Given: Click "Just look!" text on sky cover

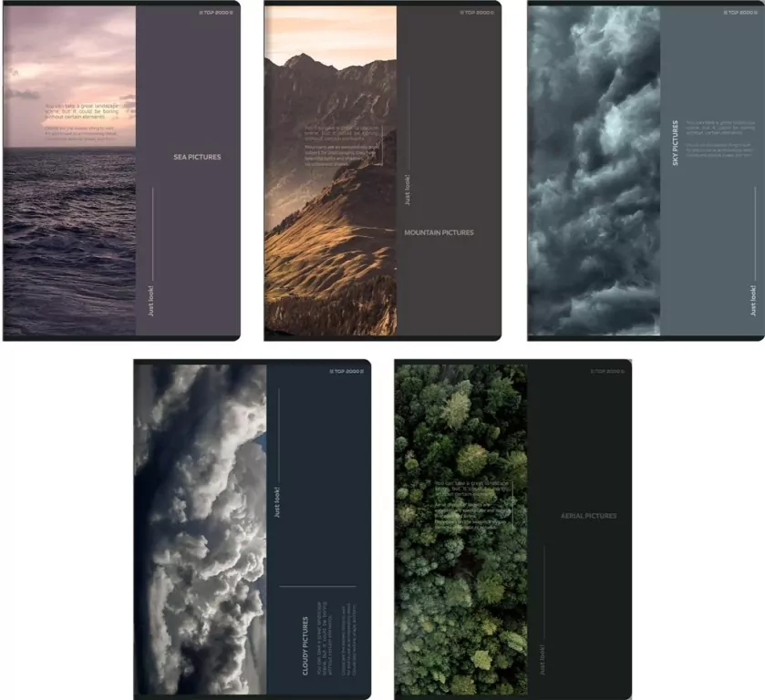Looking at the screenshot, I should pos(753,301).
